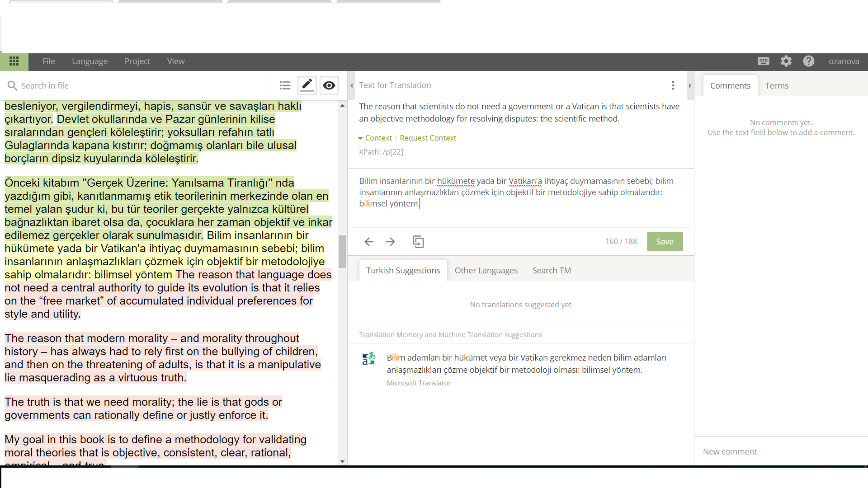Open settings gear icon

click(786, 61)
